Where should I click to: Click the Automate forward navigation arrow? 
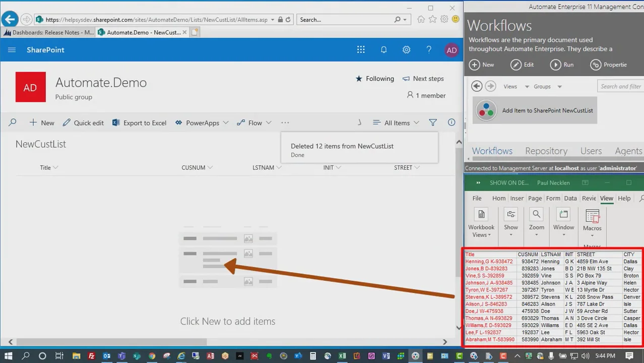pos(490,86)
